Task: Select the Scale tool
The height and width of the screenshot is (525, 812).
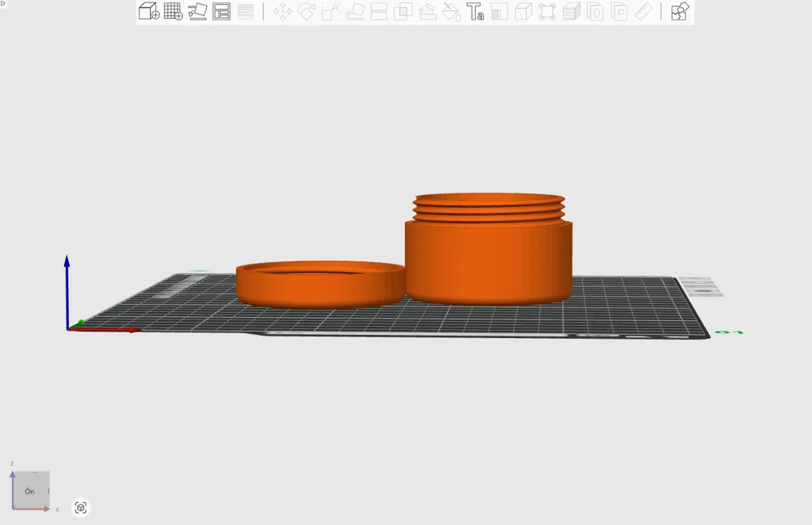Action: pyautogui.click(x=330, y=11)
